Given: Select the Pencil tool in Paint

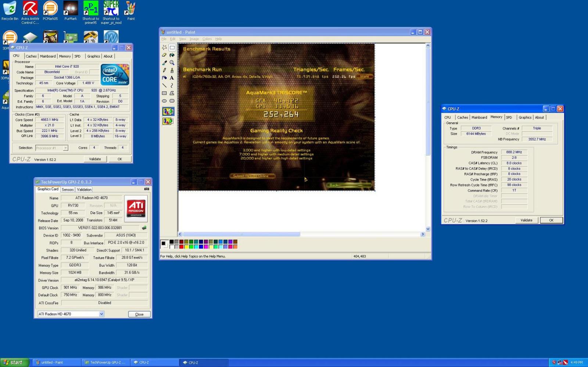Looking at the screenshot, I should click(164, 70).
